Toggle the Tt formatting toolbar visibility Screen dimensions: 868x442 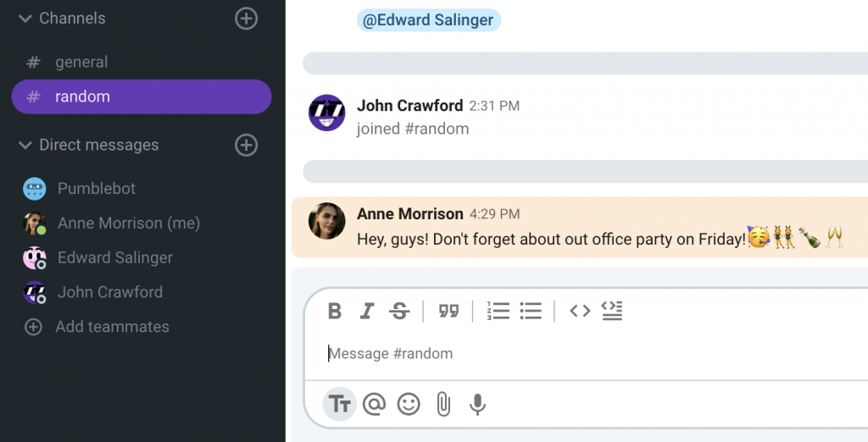coord(339,405)
